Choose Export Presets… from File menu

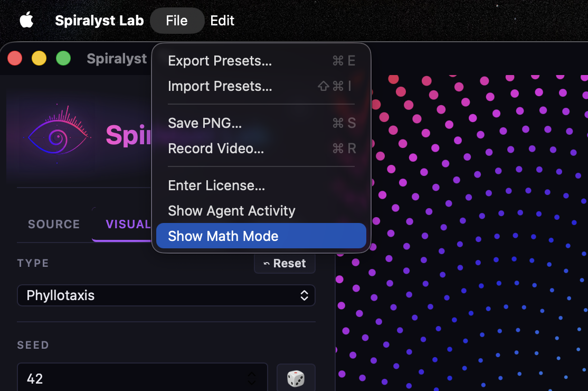261,61
